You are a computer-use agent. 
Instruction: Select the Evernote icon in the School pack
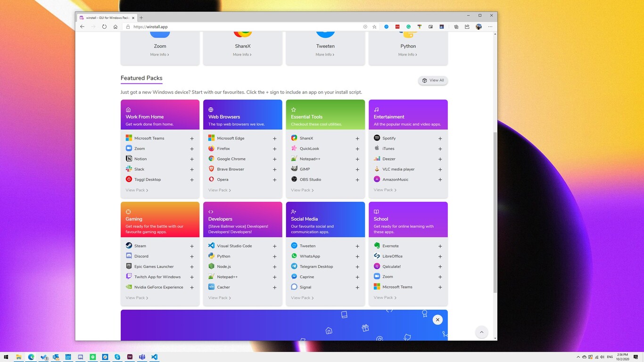click(x=377, y=246)
